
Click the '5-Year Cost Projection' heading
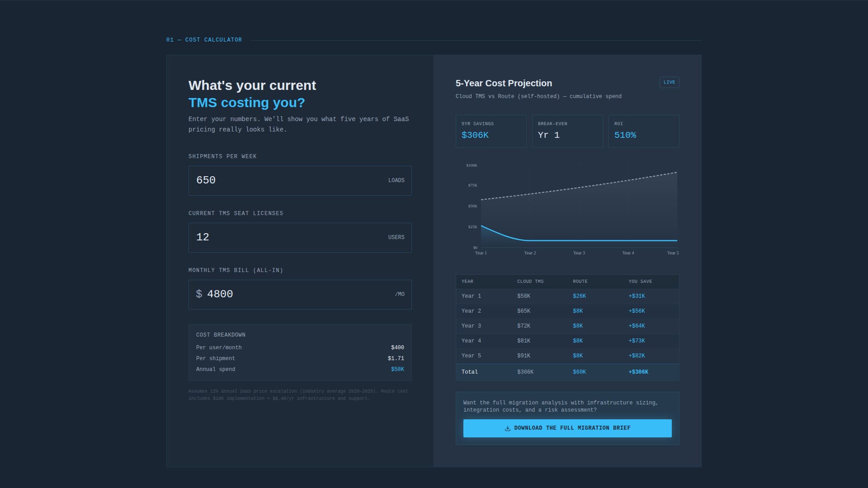click(504, 83)
